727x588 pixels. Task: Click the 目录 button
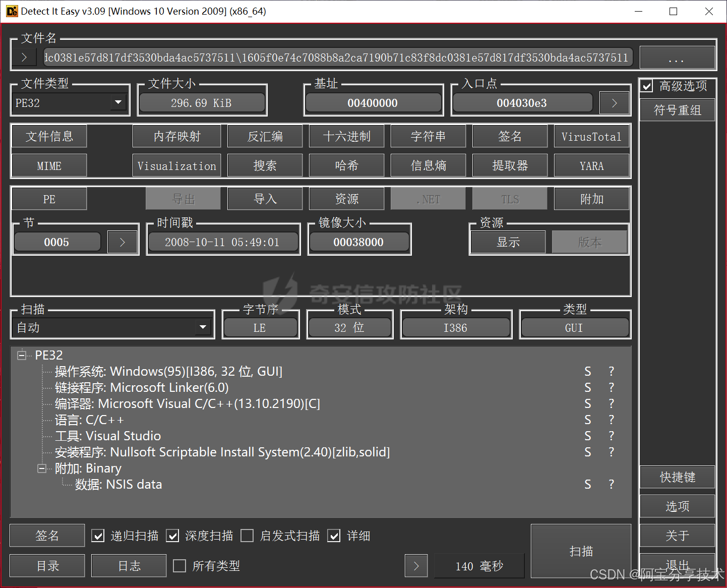[47, 566]
